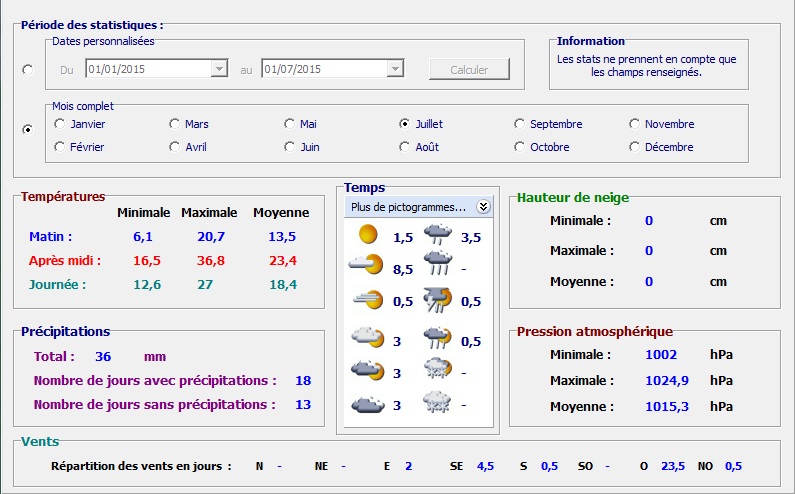The height and width of the screenshot is (494, 795).
Task: Click the average pressure value 1015,3
Action: [x=667, y=406]
